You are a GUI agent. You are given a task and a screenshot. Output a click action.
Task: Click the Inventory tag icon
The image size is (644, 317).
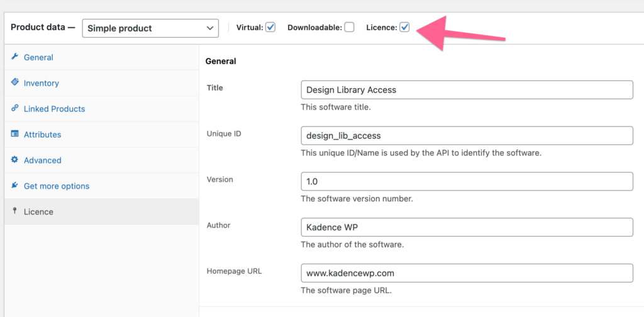(x=14, y=82)
